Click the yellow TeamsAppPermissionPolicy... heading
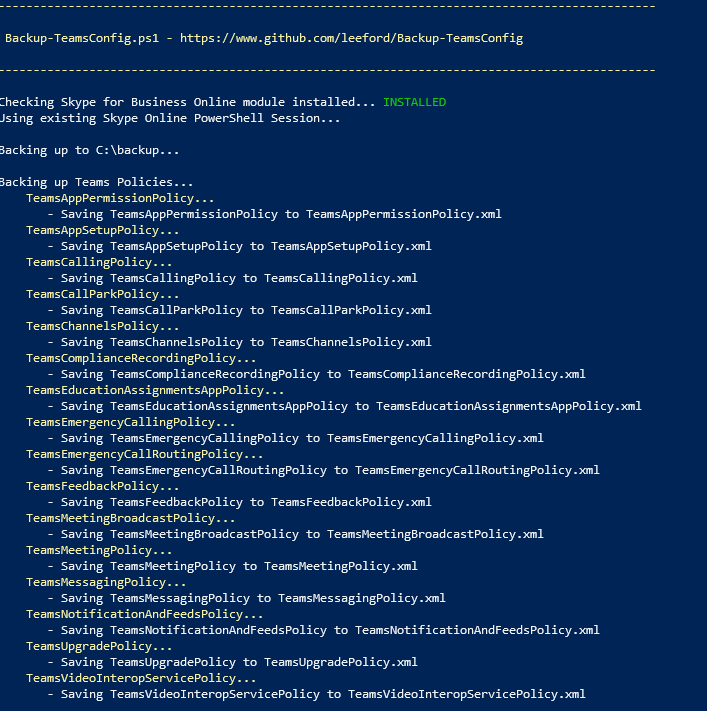 pos(120,198)
